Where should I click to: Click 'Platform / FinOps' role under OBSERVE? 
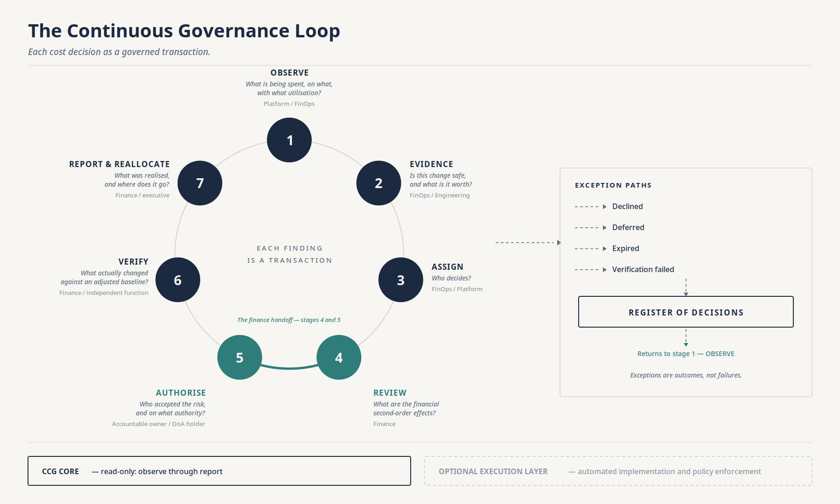click(289, 104)
